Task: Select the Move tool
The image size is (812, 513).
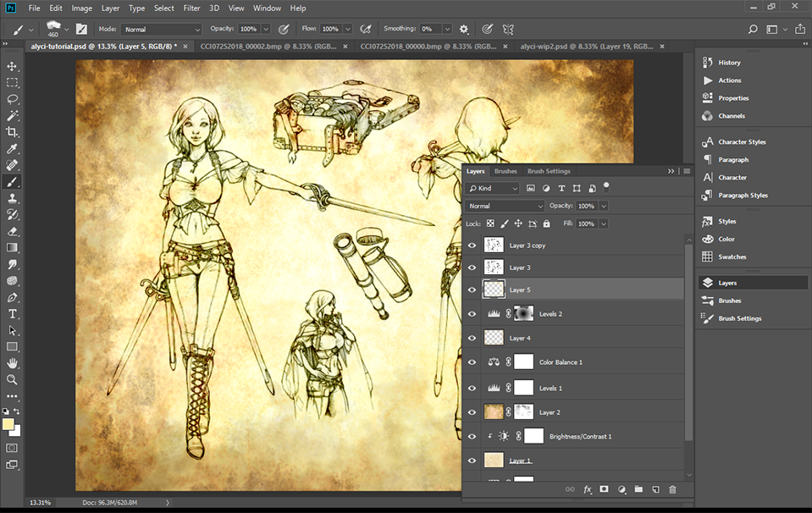Action: 12,66
